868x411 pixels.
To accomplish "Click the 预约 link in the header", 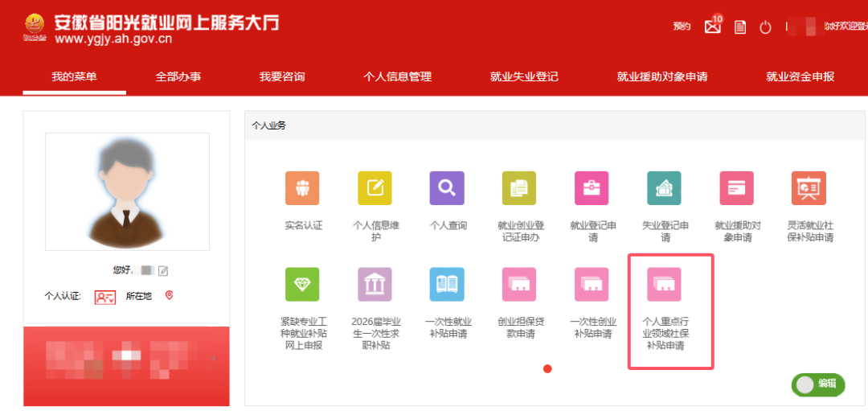I will (682, 26).
